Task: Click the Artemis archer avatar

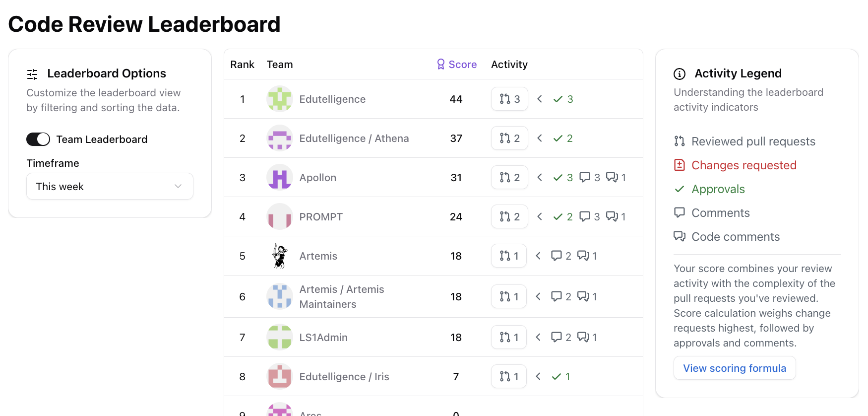Action: pos(279,256)
